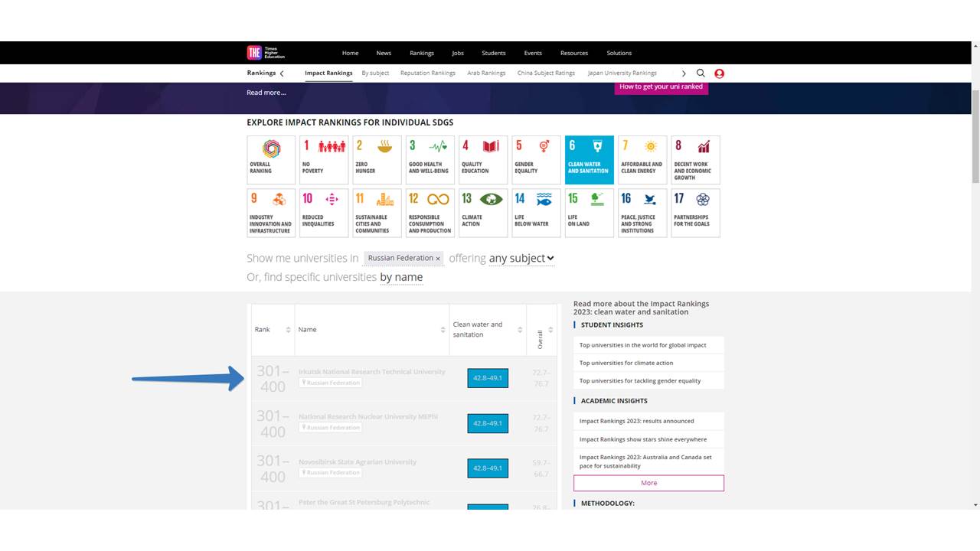Open the search magnifier icon
980x551 pixels.
tap(701, 73)
